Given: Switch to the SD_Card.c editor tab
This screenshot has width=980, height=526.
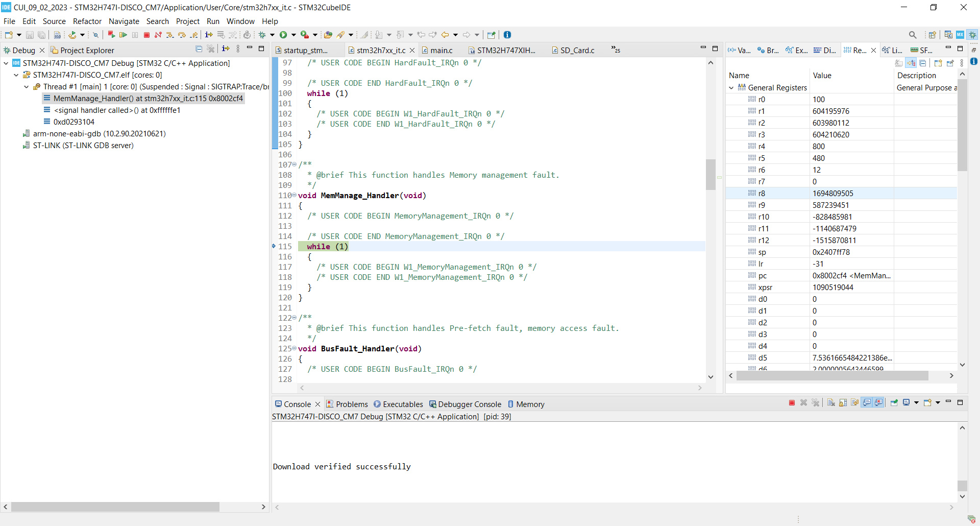Looking at the screenshot, I should [577, 50].
